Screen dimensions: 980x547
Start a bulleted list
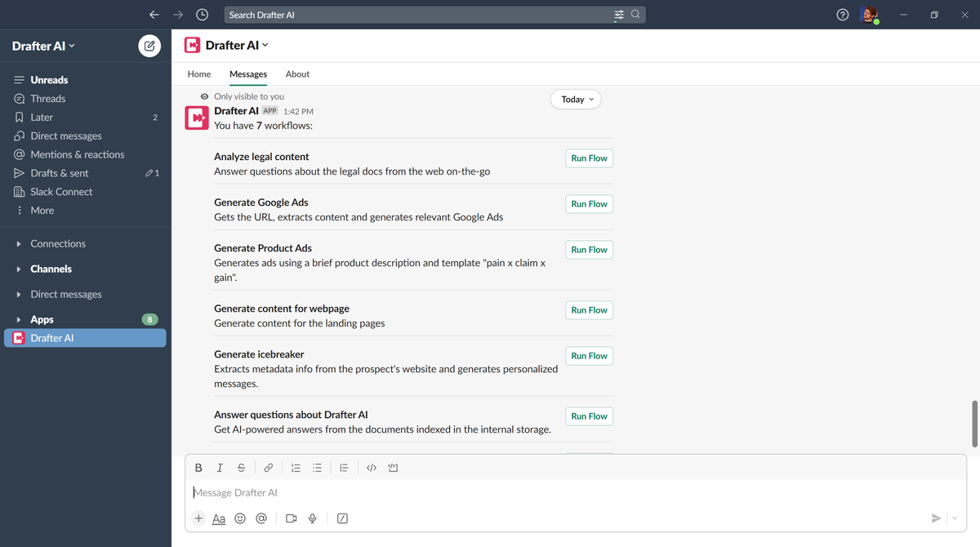click(317, 468)
